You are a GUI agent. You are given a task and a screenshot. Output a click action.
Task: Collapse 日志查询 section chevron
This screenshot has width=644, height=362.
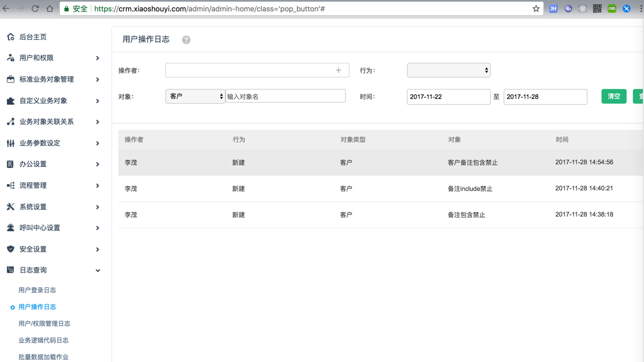pos(98,270)
